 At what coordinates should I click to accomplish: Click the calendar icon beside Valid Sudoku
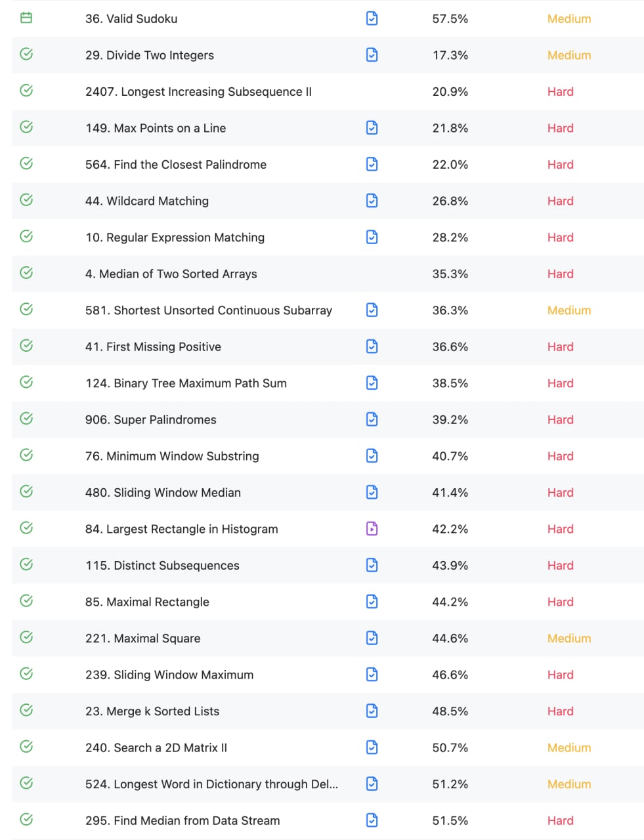tap(26, 18)
